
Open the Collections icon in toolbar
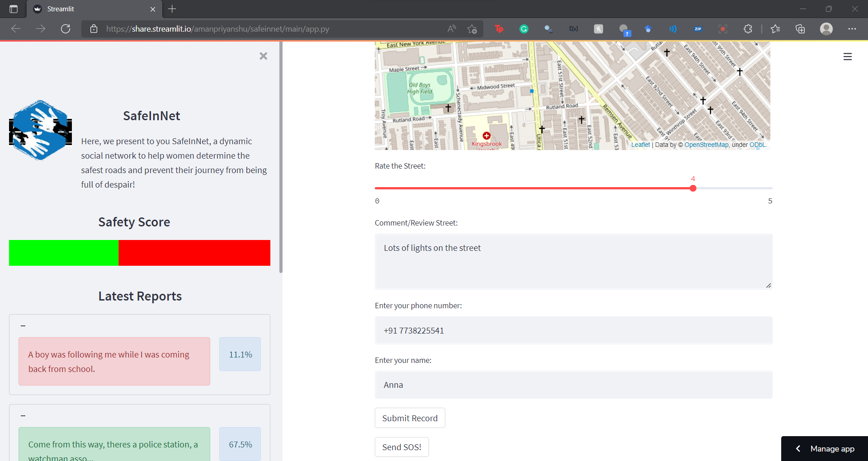pyautogui.click(x=800, y=29)
